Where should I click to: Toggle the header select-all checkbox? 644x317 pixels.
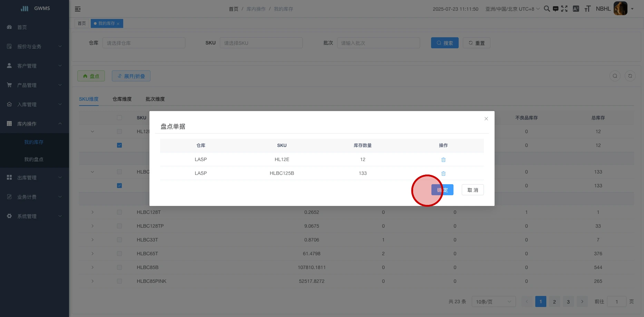tap(119, 118)
